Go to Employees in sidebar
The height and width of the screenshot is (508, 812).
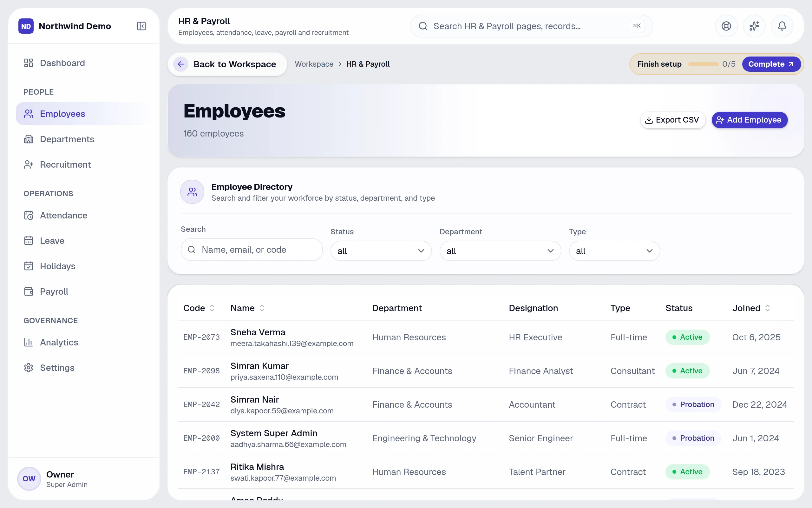[x=84, y=114]
